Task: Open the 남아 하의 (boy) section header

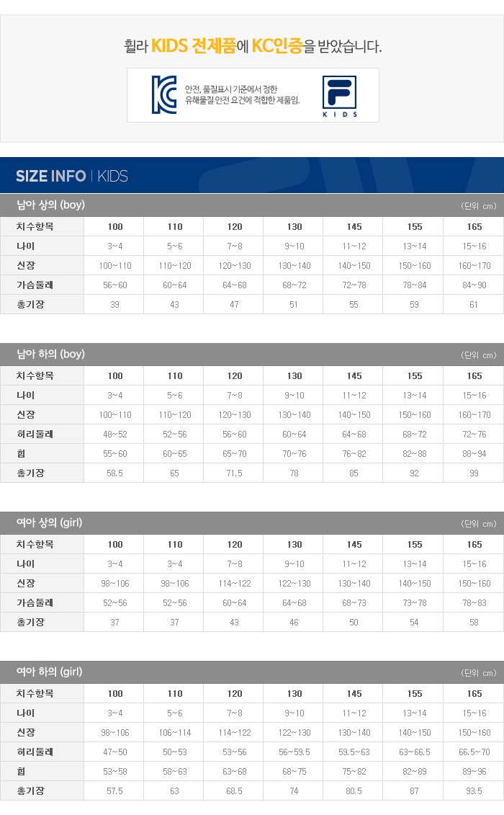Action: [51, 354]
